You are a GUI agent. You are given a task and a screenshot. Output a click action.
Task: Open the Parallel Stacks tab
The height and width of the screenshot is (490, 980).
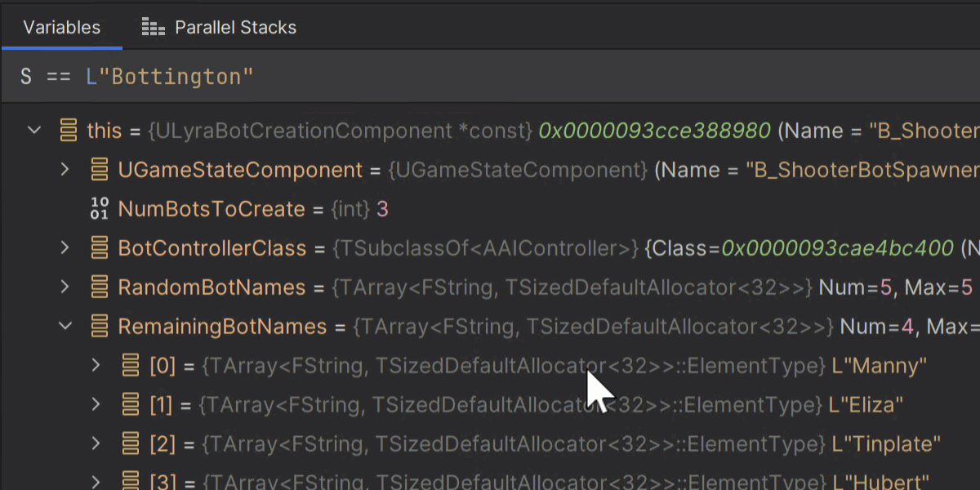click(x=218, y=27)
